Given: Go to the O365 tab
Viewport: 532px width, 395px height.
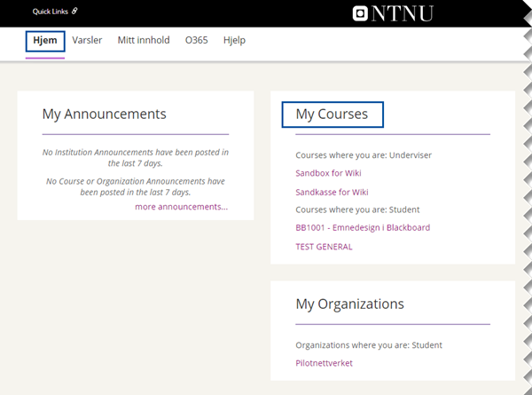Looking at the screenshot, I should pyautogui.click(x=197, y=40).
